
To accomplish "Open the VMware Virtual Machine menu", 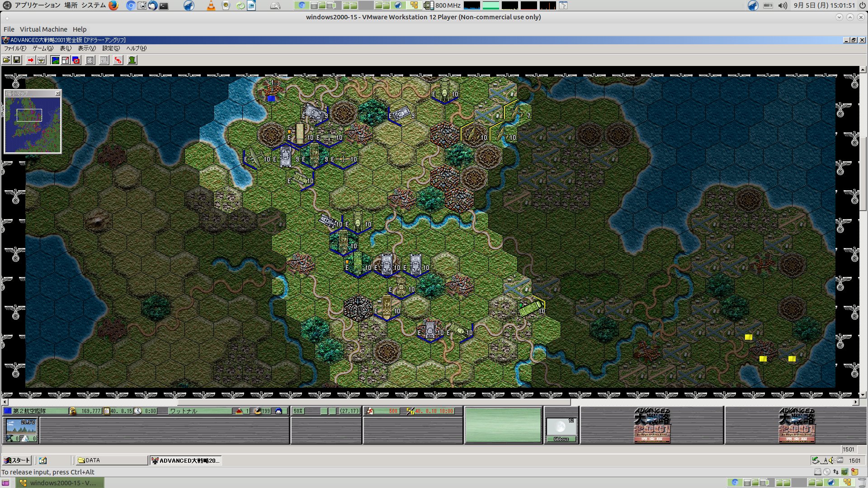I will 43,29.
